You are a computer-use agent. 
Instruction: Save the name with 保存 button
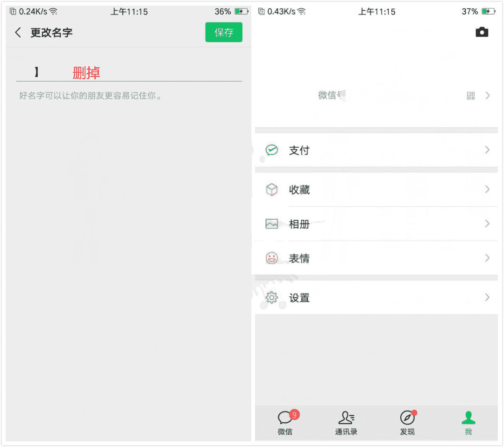click(224, 32)
